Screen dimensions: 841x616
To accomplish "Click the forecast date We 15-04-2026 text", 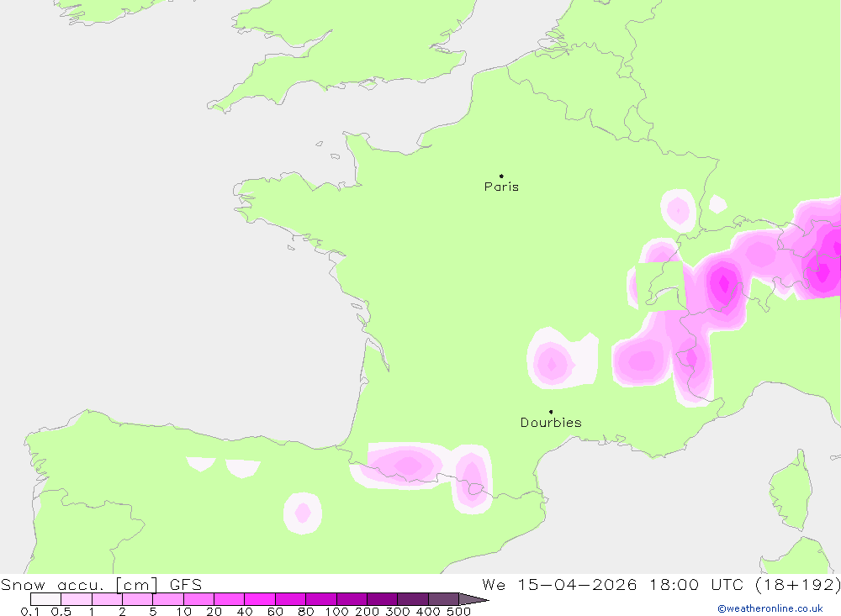I will pos(559,584).
